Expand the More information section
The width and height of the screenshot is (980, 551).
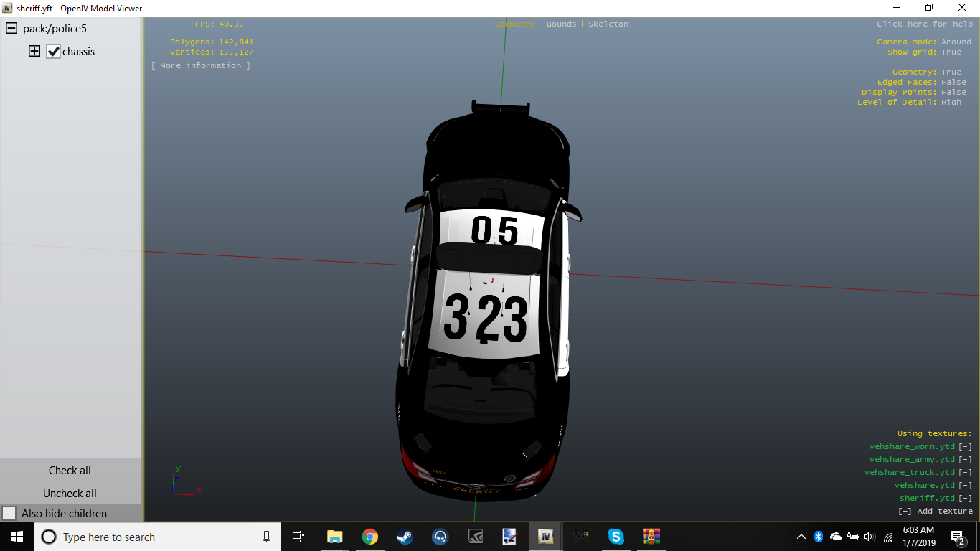click(x=201, y=65)
